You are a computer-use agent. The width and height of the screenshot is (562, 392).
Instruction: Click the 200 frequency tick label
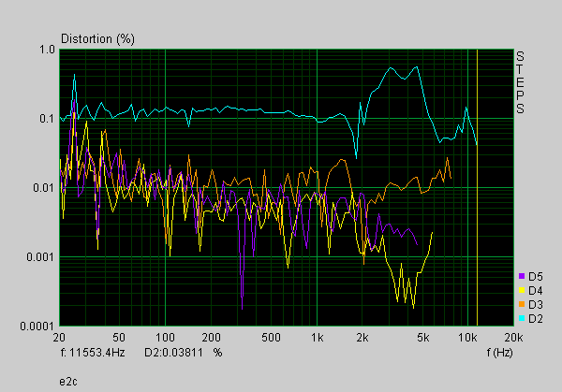[211, 337]
